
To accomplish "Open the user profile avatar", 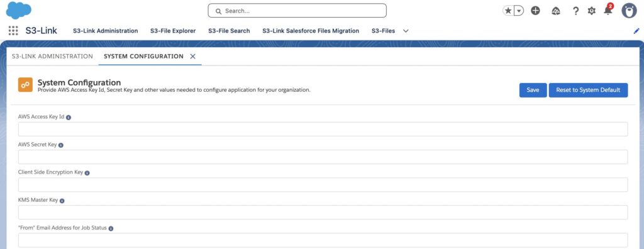I will [629, 11].
